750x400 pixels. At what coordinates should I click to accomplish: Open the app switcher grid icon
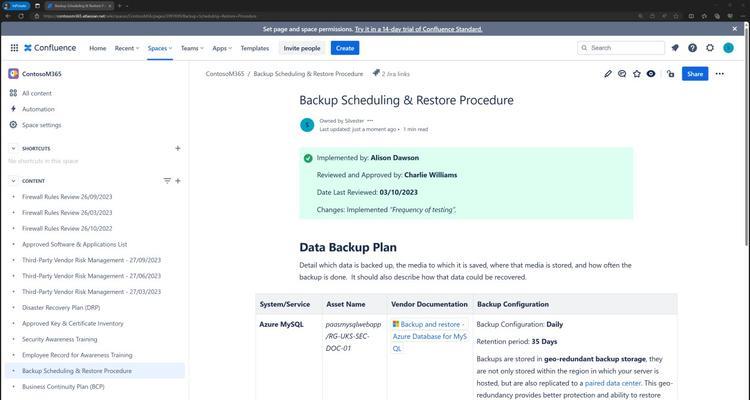14,48
